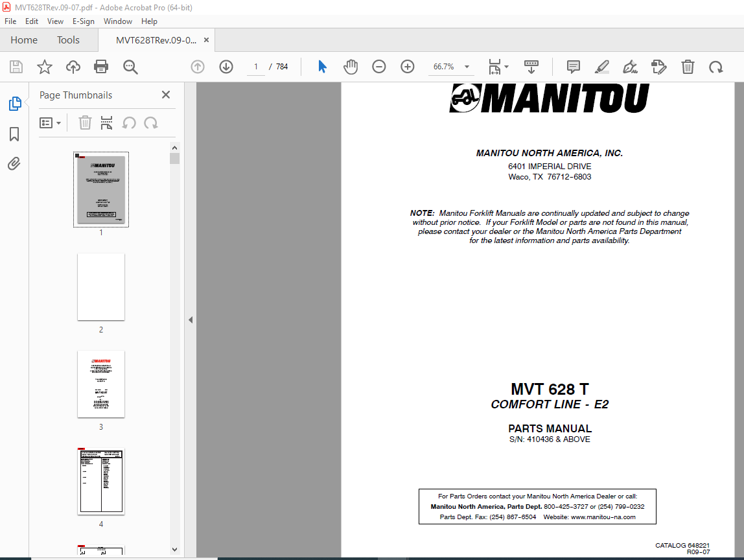This screenshot has height=560, width=744.
Task: Click the PARTS MANUAL heading text
Action: tap(550, 428)
